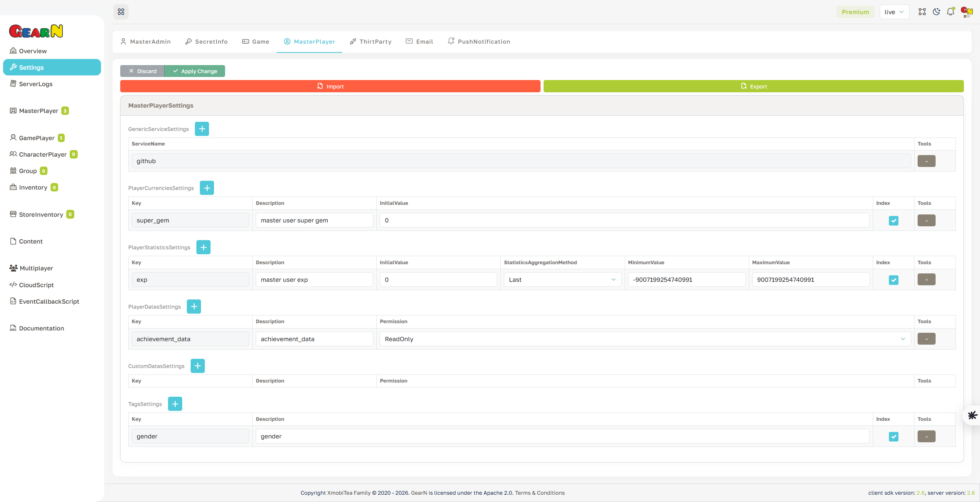The height and width of the screenshot is (502, 980).
Task: Uncheck the Index checkbox for super_gem
Action: point(893,221)
